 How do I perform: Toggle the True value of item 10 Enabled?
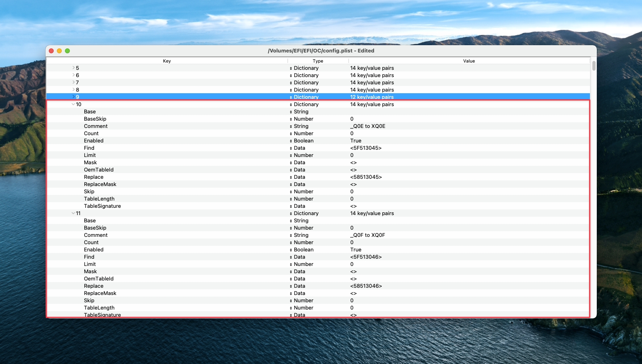coord(356,141)
